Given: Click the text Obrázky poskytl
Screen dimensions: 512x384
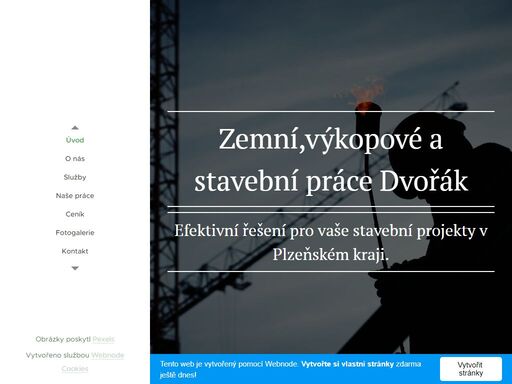Looking at the screenshot, I should pos(63,339).
